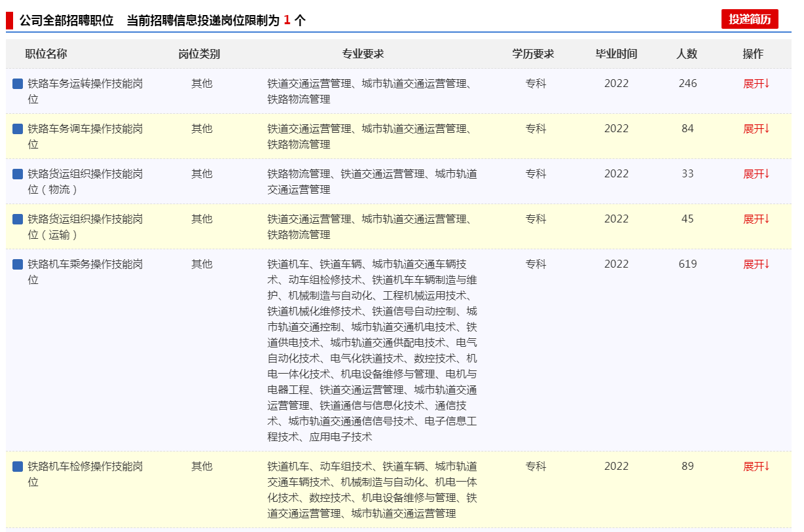Screen dimensions: 804x532
Task: Enable the 铁路机车检修操作技能岗位 checkbox
Action: 18,467
